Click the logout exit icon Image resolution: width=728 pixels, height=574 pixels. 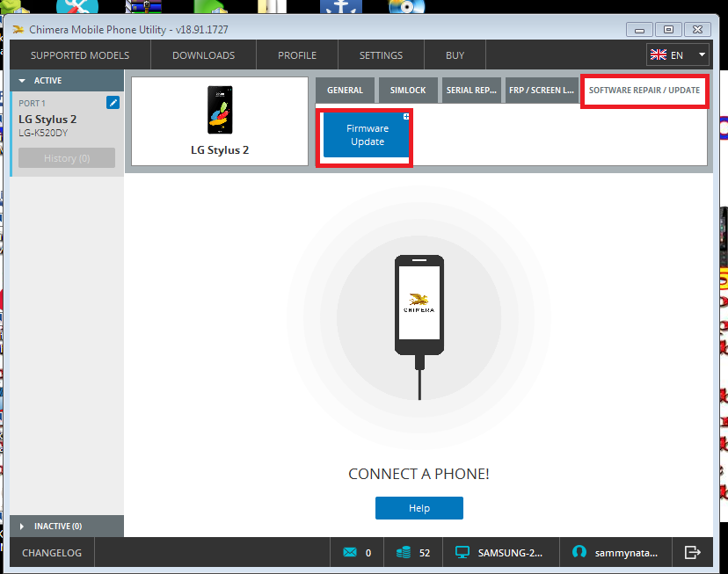(692, 552)
